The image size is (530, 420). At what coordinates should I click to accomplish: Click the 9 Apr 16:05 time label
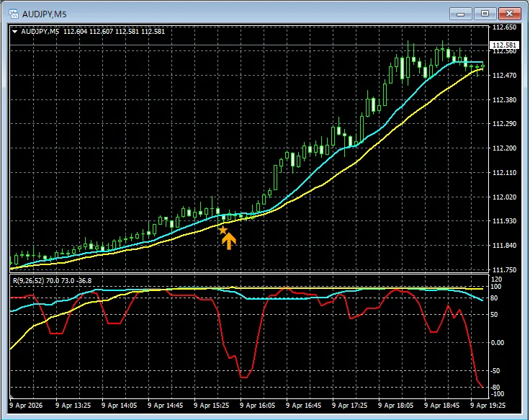point(258,405)
